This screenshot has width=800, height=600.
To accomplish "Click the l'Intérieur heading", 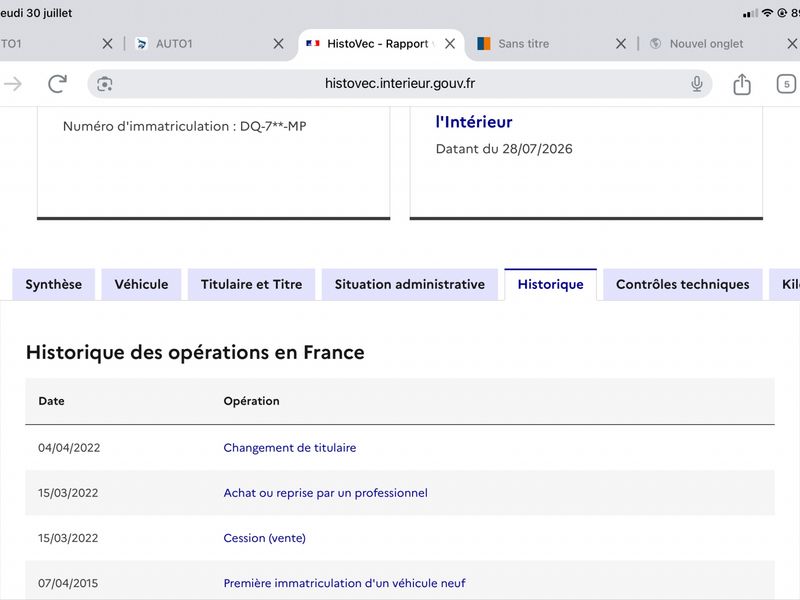I will (x=474, y=122).
